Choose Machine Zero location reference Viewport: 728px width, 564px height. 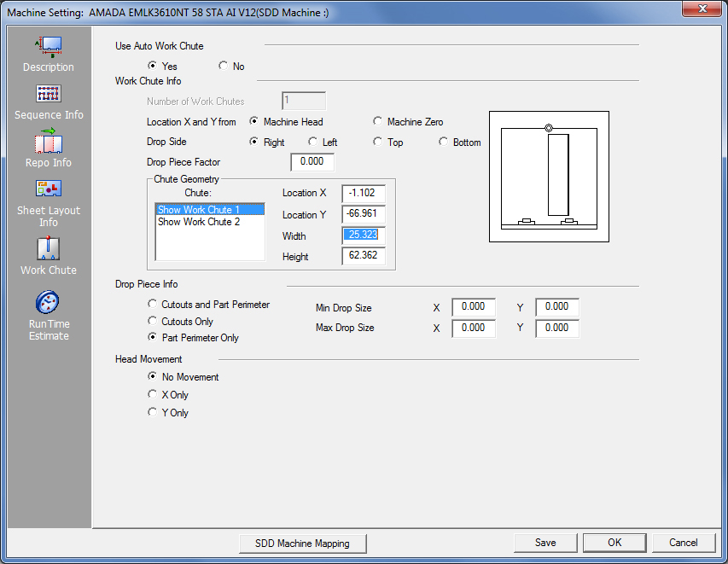click(377, 121)
